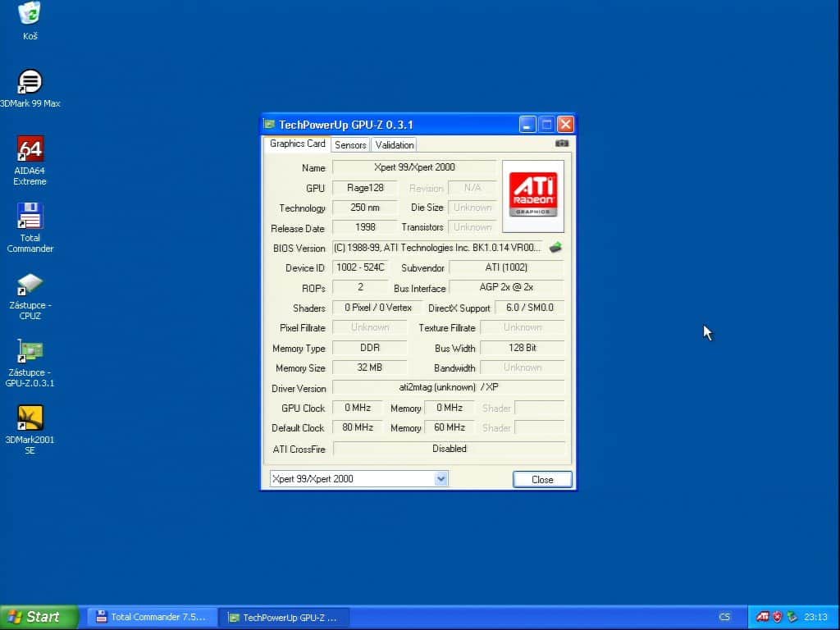Click the Die Size Unknown field

click(x=472, y=208)
